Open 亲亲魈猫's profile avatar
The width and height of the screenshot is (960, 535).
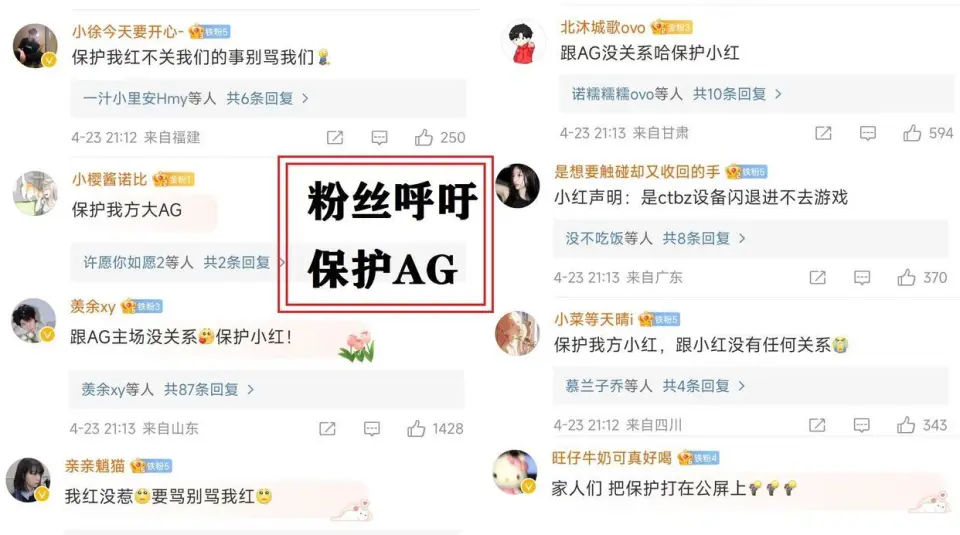[28, 479]
